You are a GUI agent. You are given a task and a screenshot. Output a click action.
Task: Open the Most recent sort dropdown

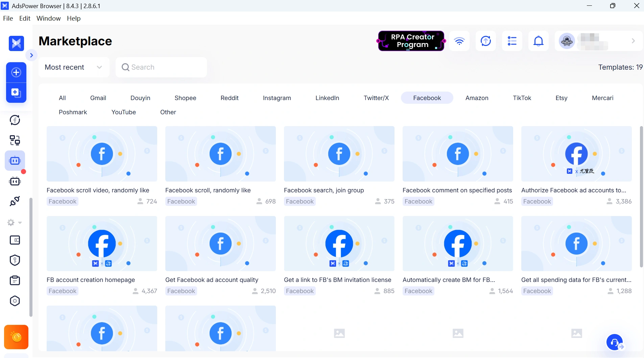(74, 67)
